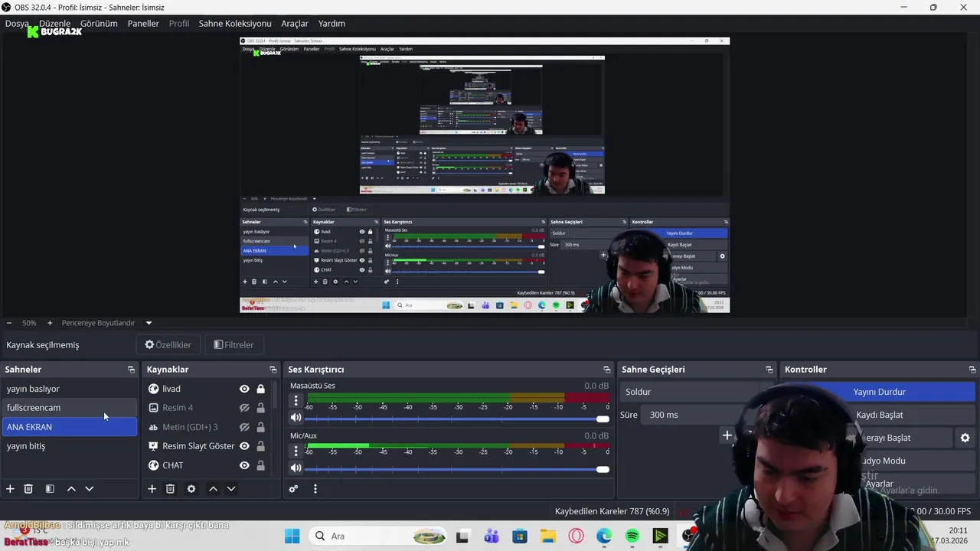Viewport: 980px width, 551px height.
Task: Add a new source in Kaynaklar panel
Action: (152, 489)
